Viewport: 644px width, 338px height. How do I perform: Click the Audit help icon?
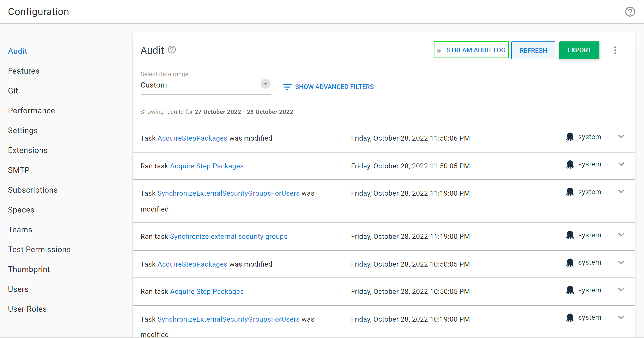pyautogui.click(x=172, y=50)
